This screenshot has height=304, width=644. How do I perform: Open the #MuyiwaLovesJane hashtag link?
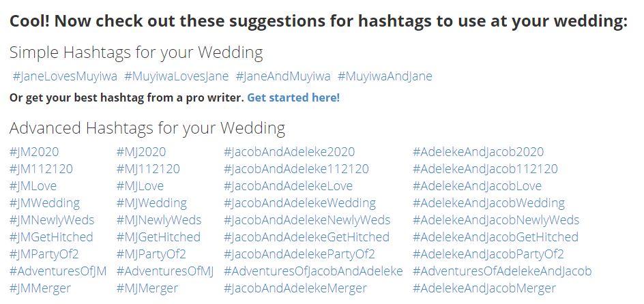176,76
